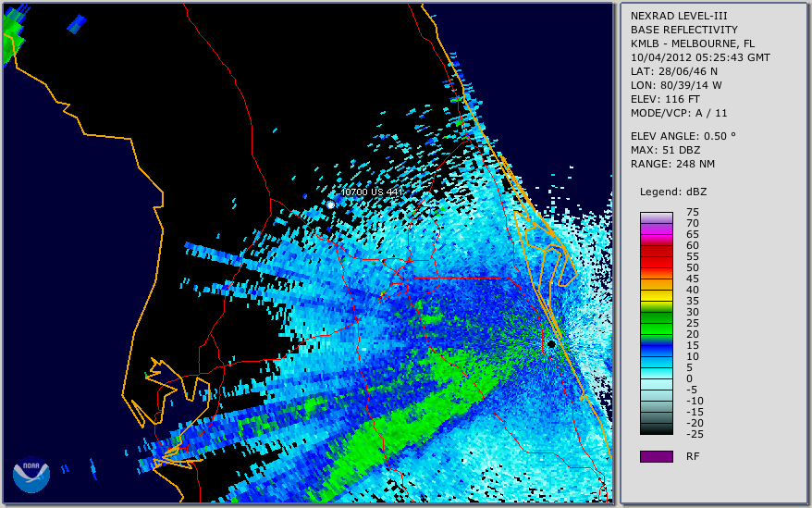Select the 'Legend: dBZ' heading
812x508 pixels.
[673, 192]
